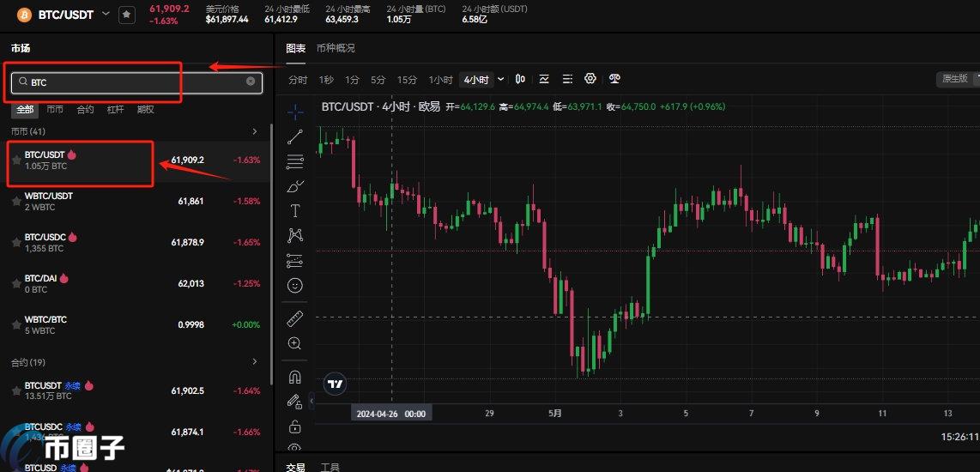Open the indicators icon in chart toolbar
Image resolution: width=980 pixels, height=472 pixels.
[544, 79]
